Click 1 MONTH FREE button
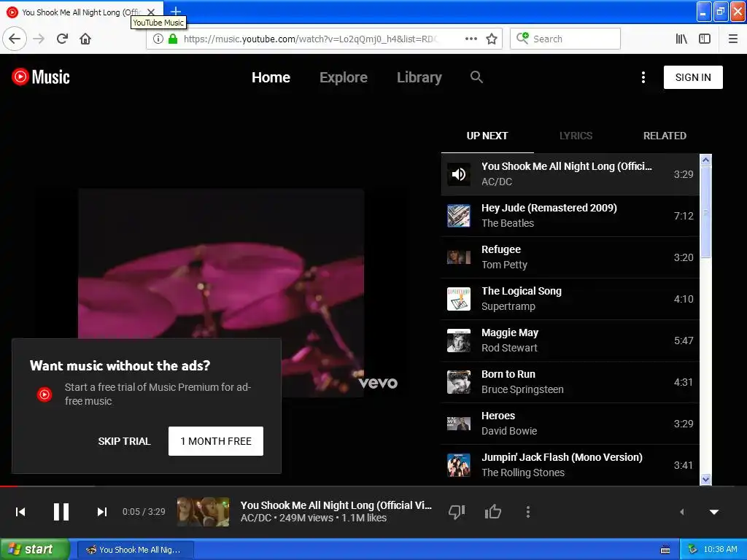The height and width of the screenshot is (560, 747). click(x=216, y=441)
